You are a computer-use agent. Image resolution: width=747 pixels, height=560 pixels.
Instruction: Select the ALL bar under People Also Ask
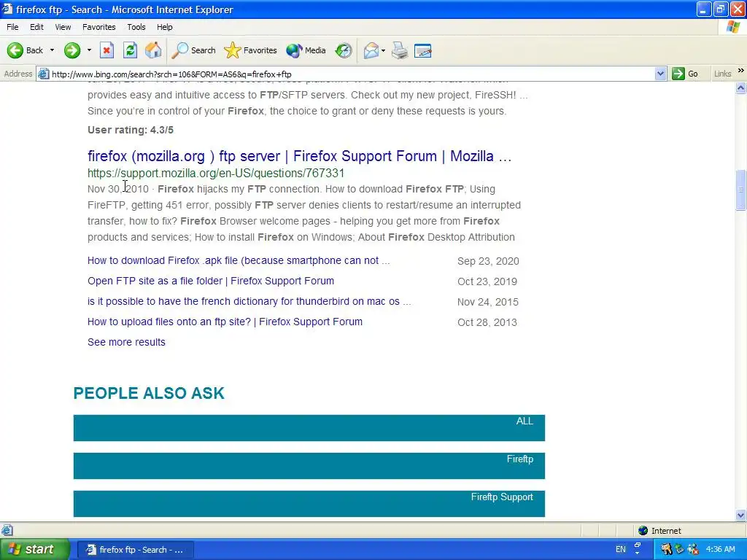[x=309, y=427]
